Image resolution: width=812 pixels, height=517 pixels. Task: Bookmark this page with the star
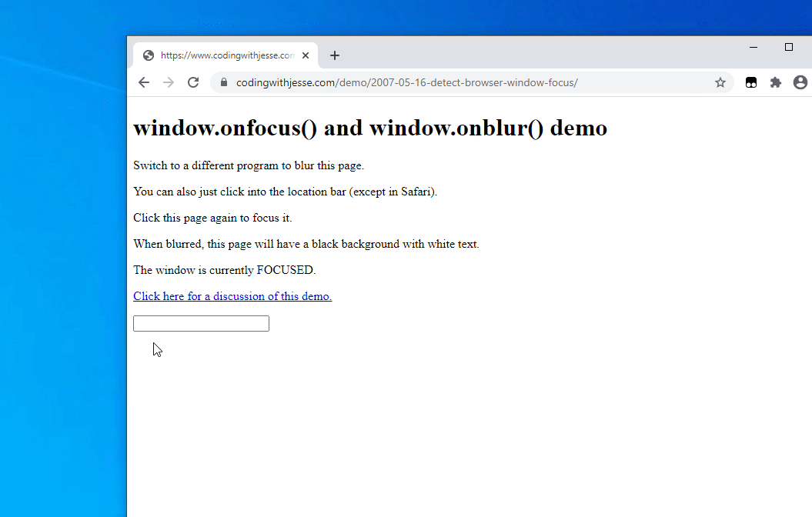click(x=720, y=82)
